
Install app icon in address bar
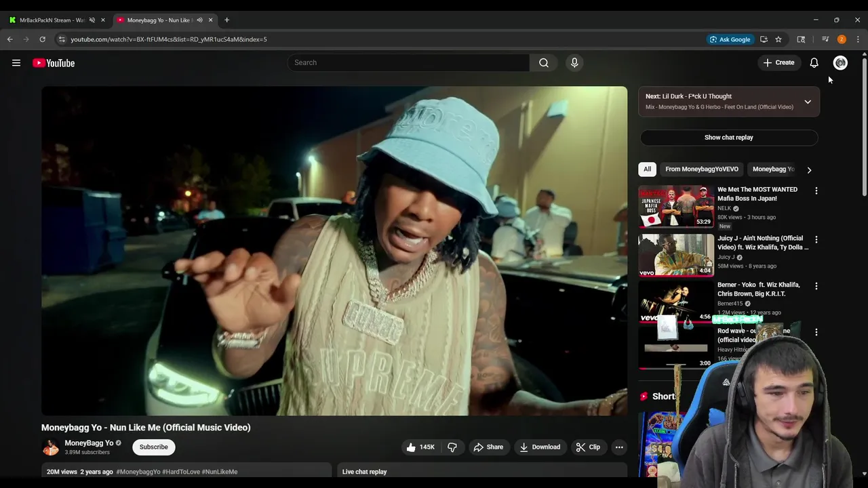[x=764, y=39]
